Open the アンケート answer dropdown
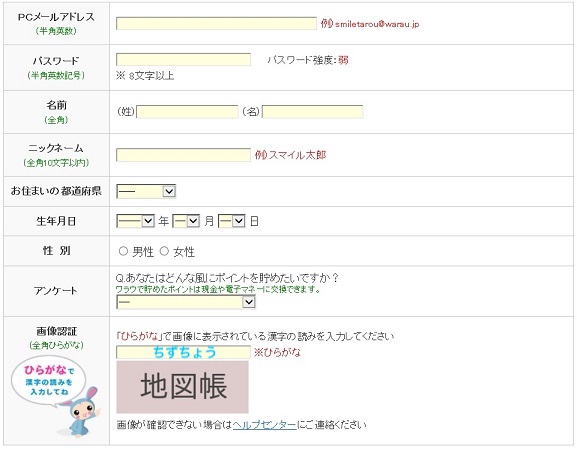The width and height of the screenshot is (577, 449). (x=186, y=302)
